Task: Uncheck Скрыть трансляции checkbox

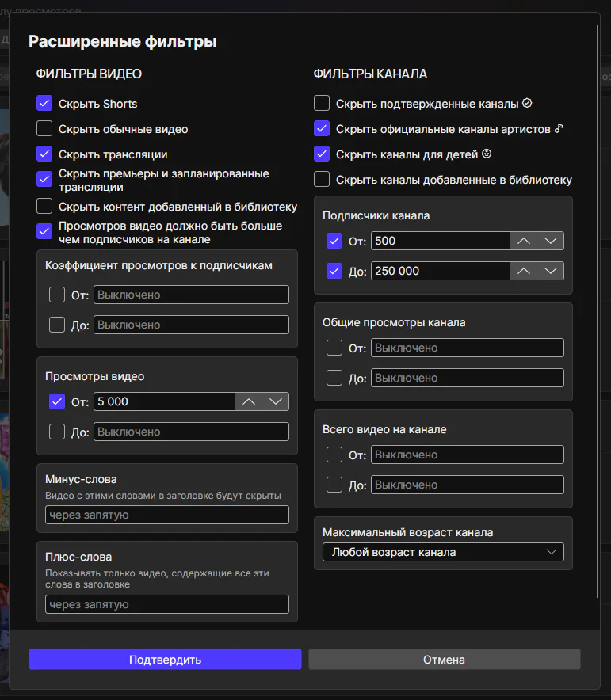Action: tap(44, 154)
